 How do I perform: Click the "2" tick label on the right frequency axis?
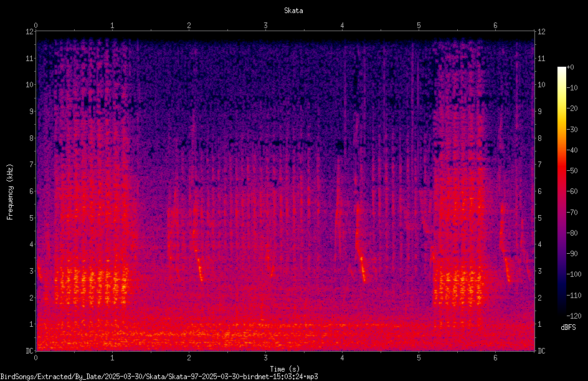(x=539, y=297)
